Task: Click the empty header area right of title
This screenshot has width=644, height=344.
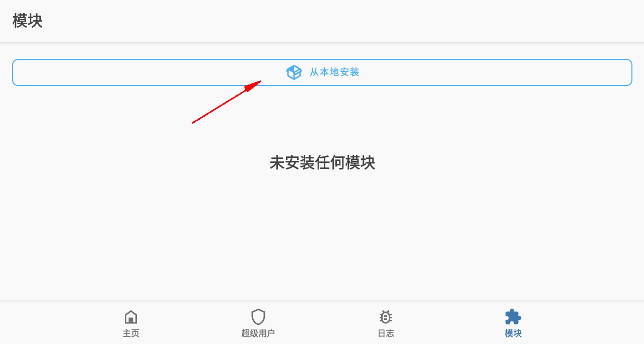Action: point(342,21)
